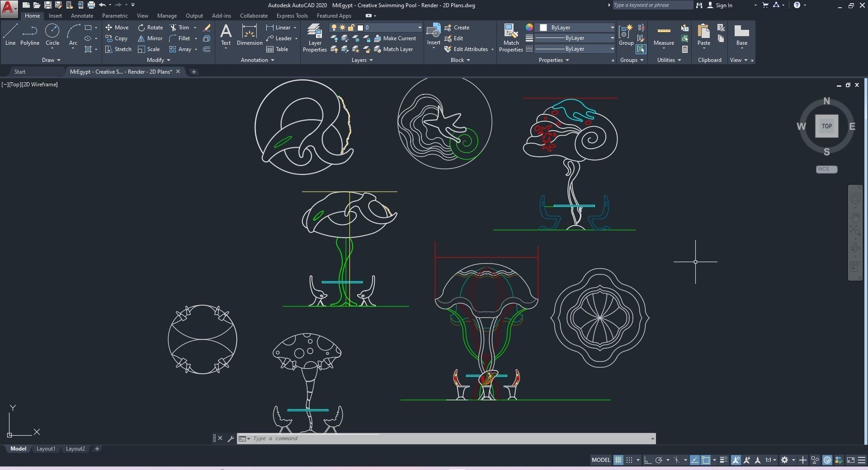Activate the Copy command
This screenshot has width=868, height=470.
click(117, 38)
